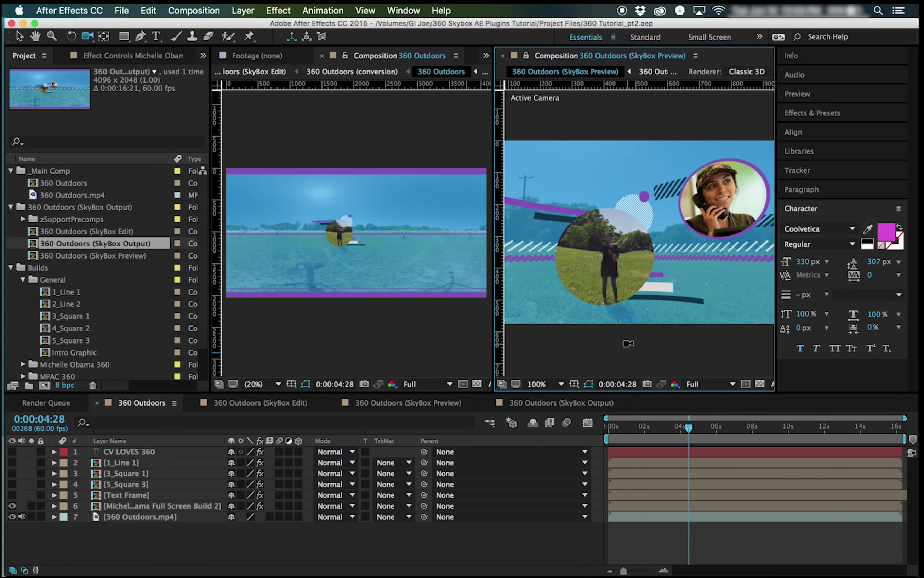Click the Search Help field
The image size is (924, 578).
pos(827,37)
